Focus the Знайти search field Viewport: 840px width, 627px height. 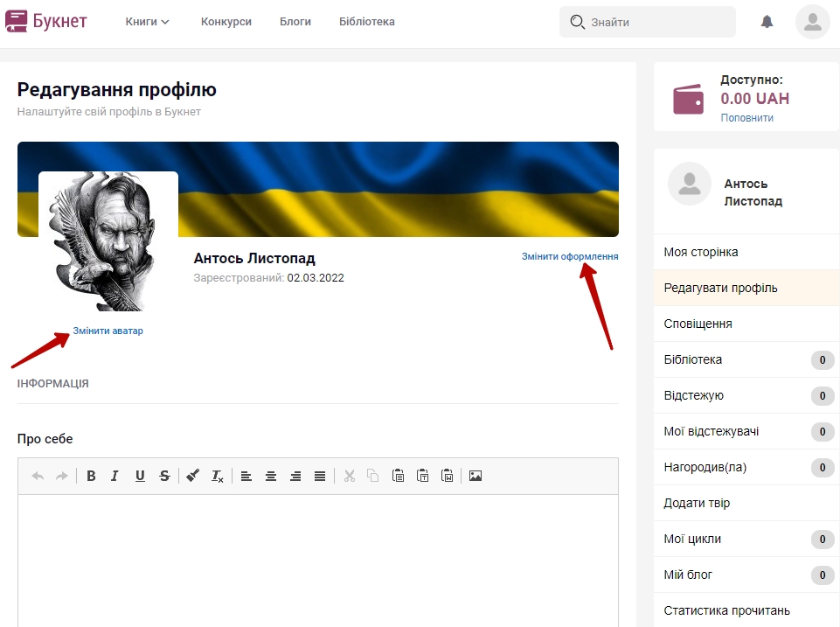coord(648,22)
